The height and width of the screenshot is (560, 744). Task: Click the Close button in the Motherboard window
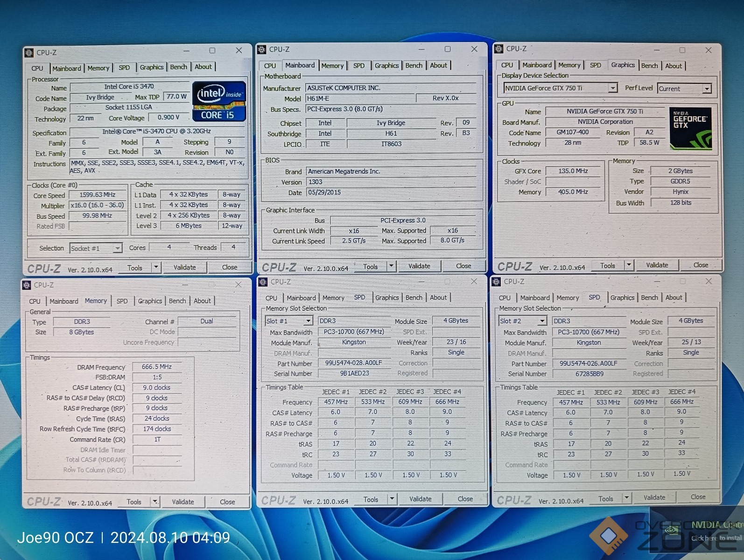click(463, 266)
